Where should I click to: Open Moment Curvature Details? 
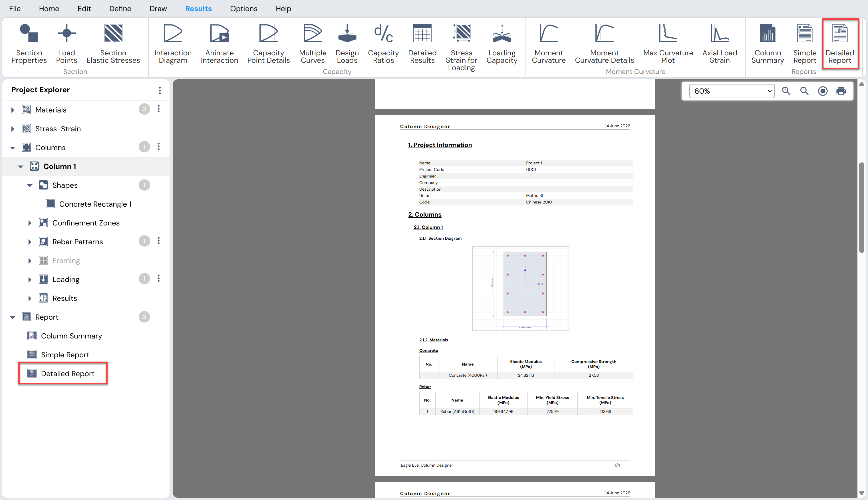pos(604,43)
